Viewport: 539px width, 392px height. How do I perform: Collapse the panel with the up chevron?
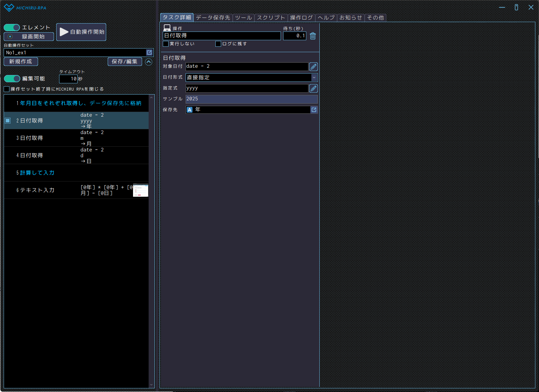(x=149, y=62)
